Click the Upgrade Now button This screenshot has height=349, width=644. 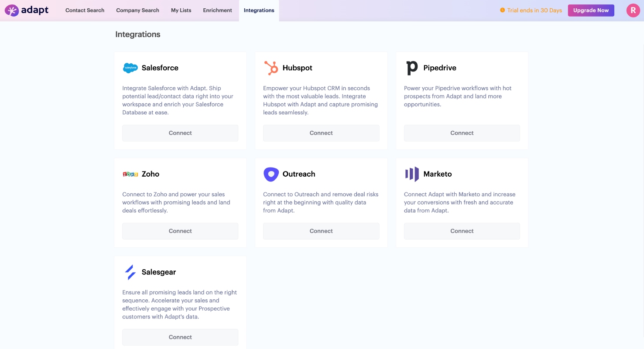tap(591, 10)
